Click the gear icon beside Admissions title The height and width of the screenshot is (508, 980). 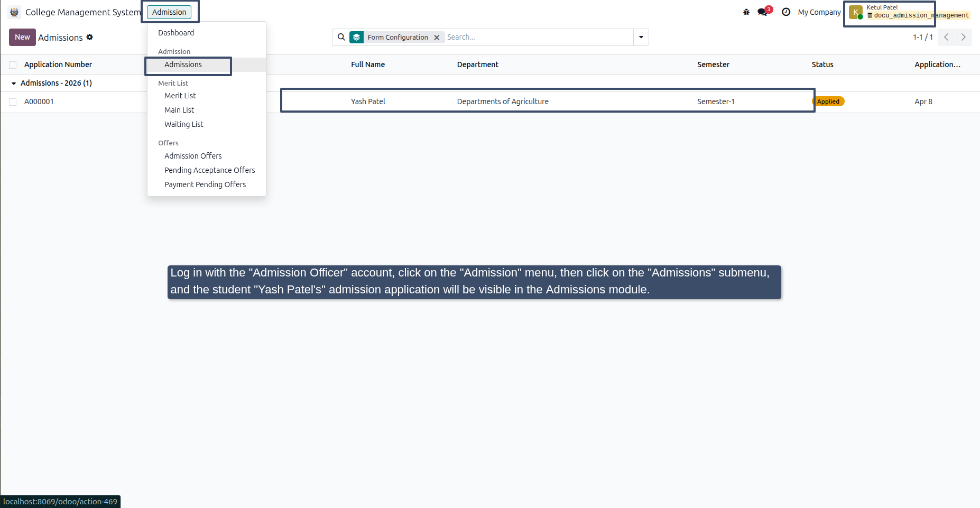[x=90, y=37]
